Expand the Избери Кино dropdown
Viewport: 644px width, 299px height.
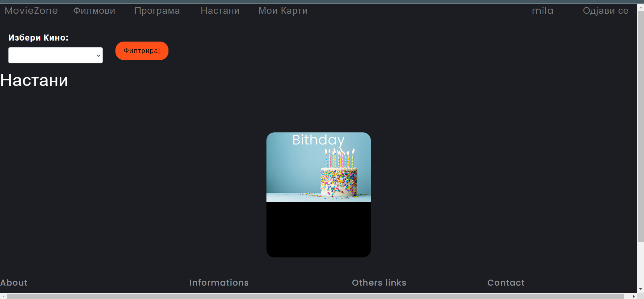(x=55, y=55)
